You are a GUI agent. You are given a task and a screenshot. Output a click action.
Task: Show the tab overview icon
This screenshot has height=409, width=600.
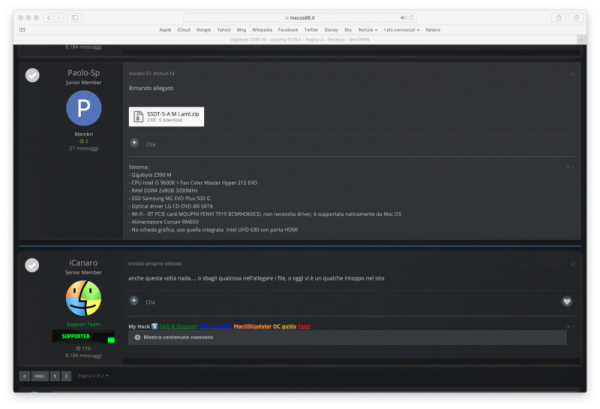576,18
